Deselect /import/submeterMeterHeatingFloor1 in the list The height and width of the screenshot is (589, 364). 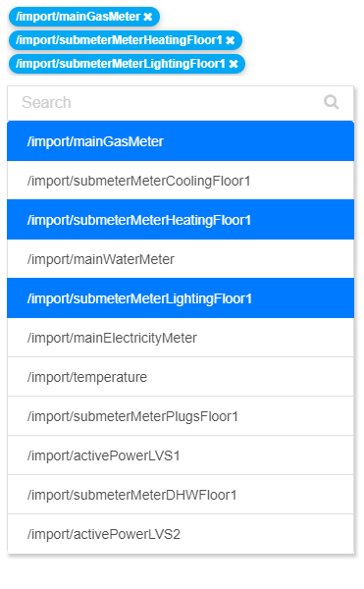click(181, 220)
